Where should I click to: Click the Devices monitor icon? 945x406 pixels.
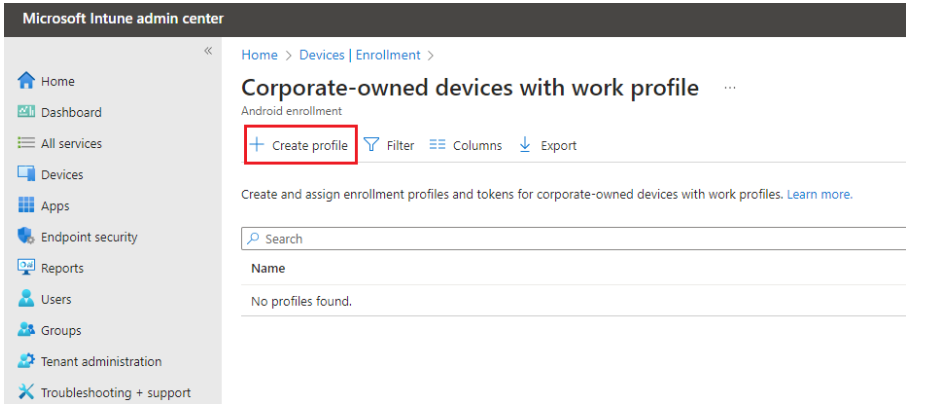(x=26, y=174)
